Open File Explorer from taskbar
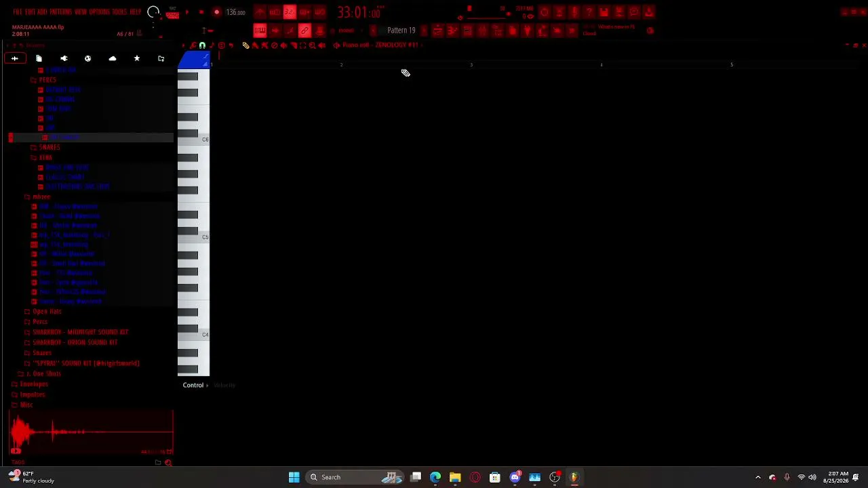 [x=455, y=477]
